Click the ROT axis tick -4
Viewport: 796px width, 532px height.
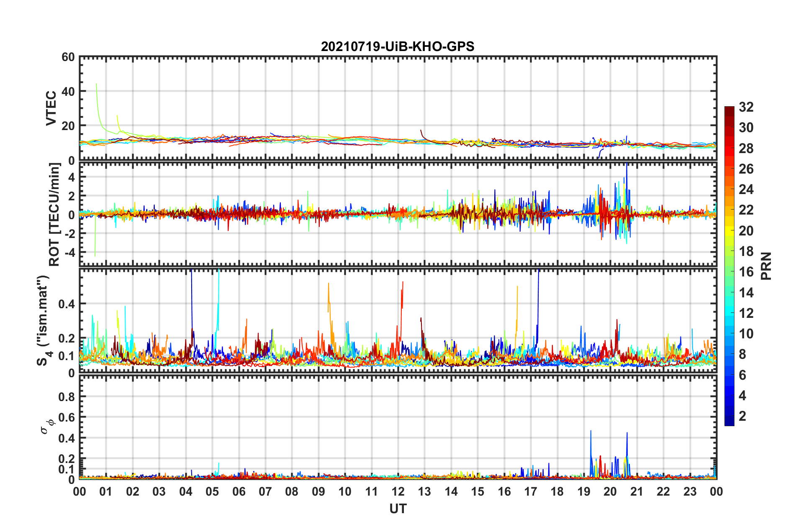(x=70, y=253)
